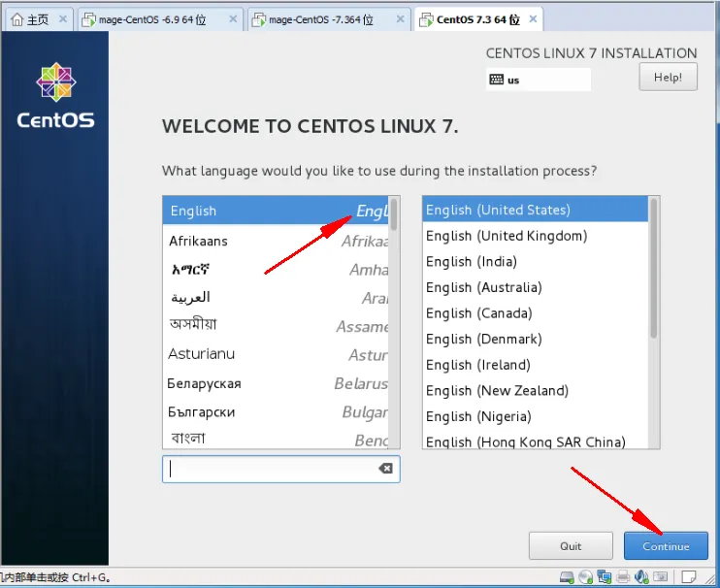Select the Assamese language row
The height and width of the screenshot is (588, 720).
coord(276,326)
